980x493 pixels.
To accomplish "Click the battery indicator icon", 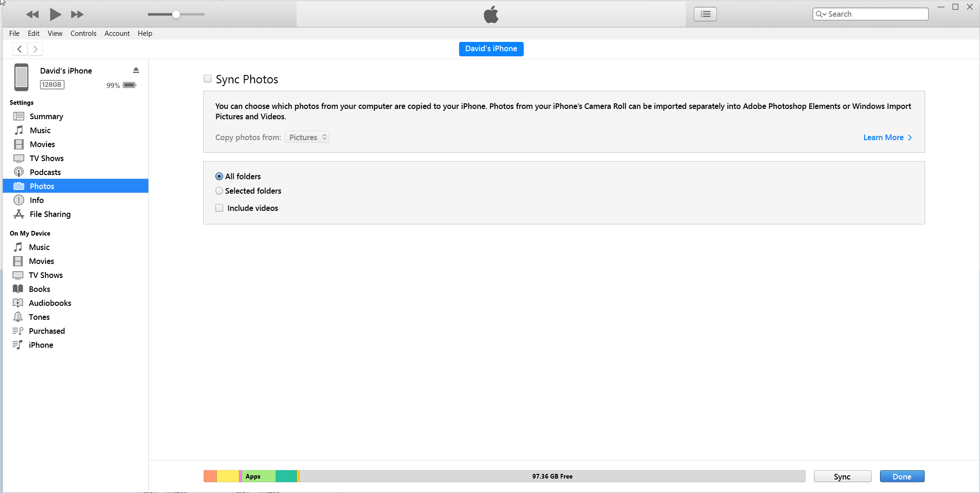I will pos(130,85).
